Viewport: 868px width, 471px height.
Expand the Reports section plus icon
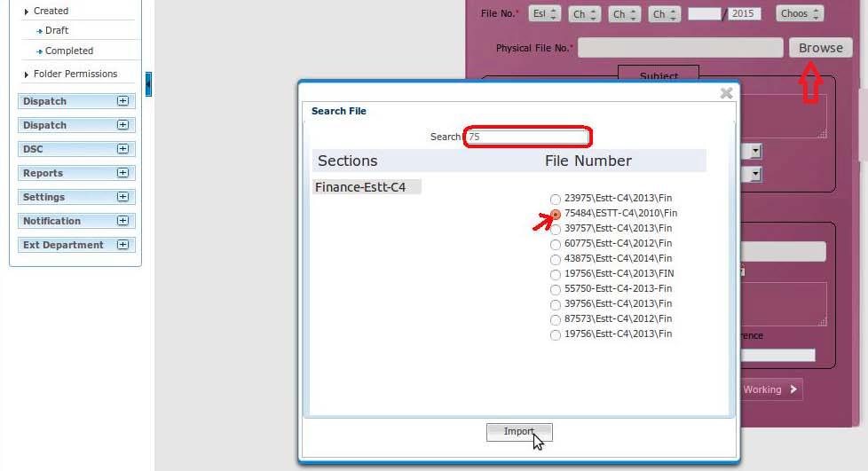click(x=122, y=173)
